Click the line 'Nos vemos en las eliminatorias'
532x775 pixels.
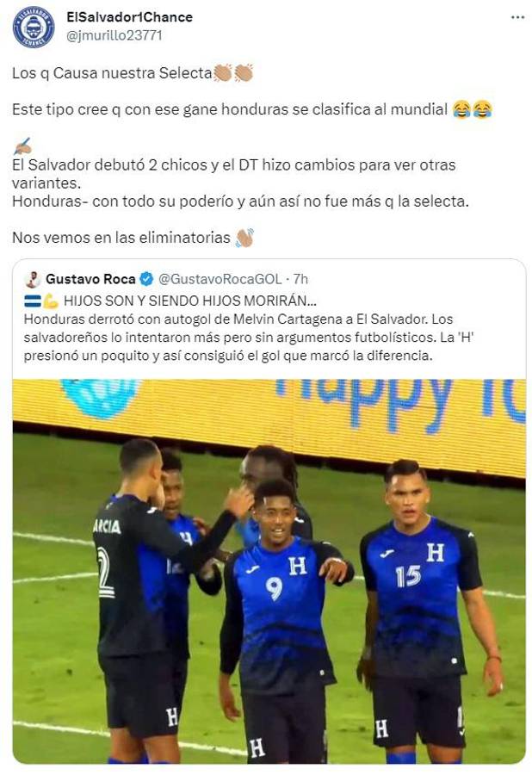pyautogui.click(x=121, y=238)
